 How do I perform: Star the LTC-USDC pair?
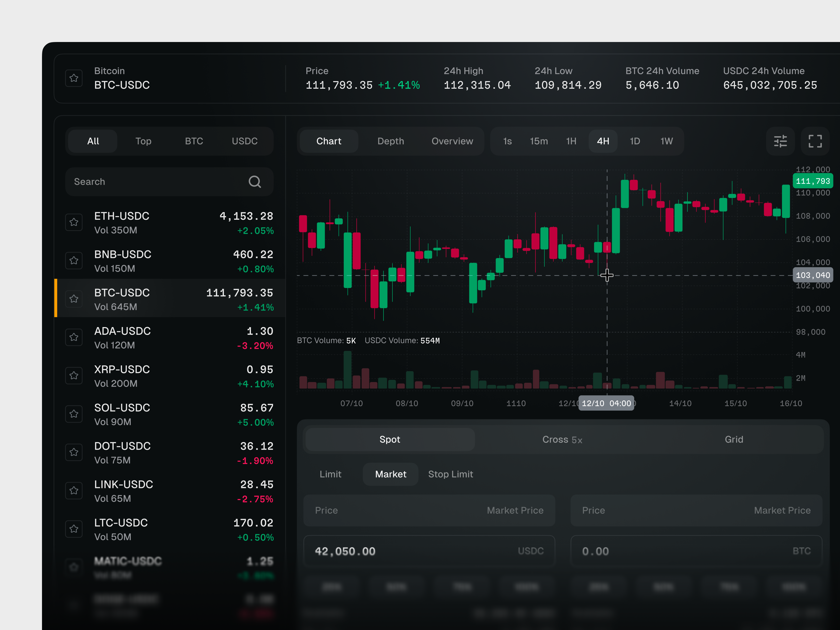[x=75, y=529]
